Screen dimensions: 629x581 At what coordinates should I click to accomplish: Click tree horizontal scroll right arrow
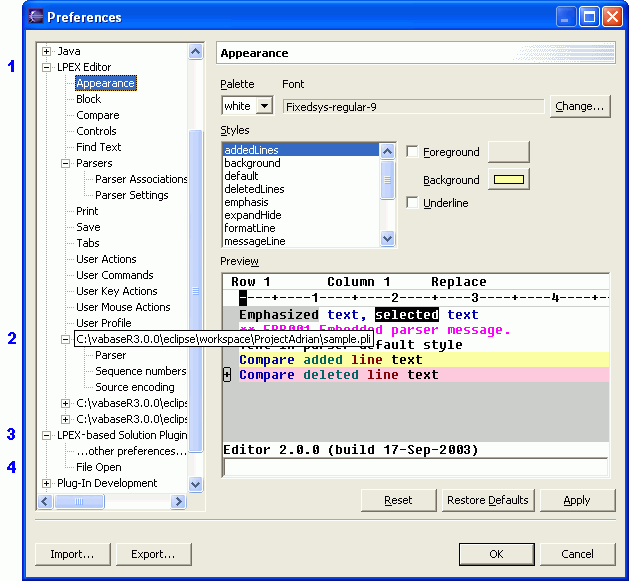tap(179, 501)
